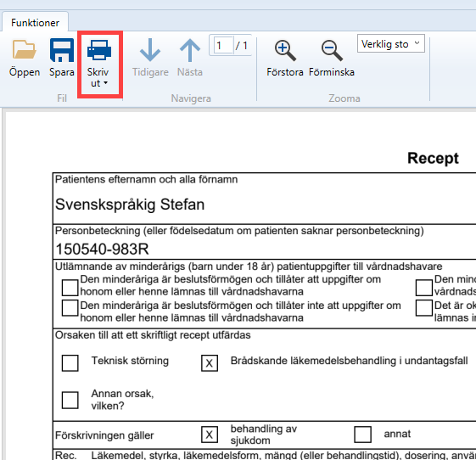The height and width of the screenshot is (460, 476).
Task: Zoom out with the Förminska magnifier
Action: (332, 58)
